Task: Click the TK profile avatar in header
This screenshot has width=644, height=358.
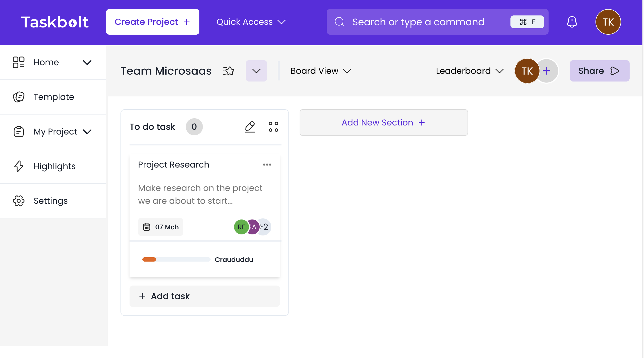Action: pos(608,22)
